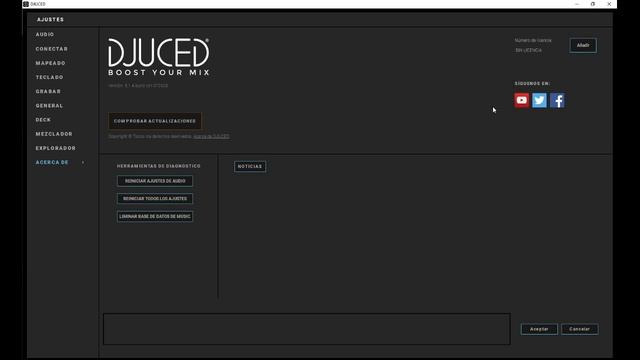Screen dimensions: 640x360
Task: Go to the Mapeado settings section
Action: coord(50,63)
